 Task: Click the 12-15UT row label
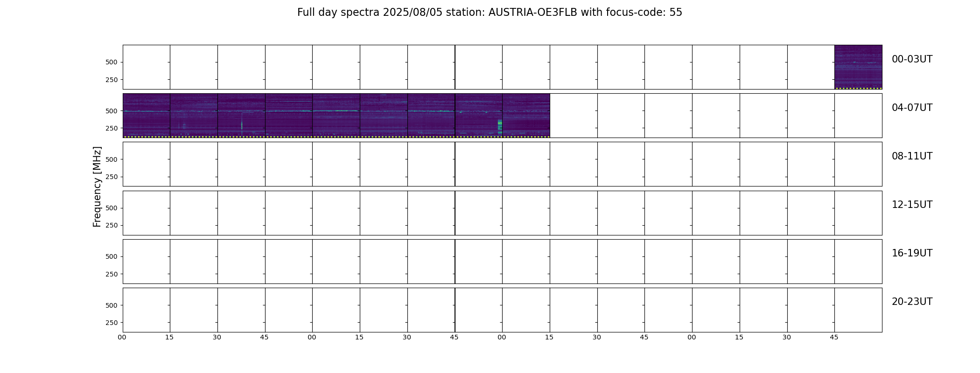click(x=912, y=205)
